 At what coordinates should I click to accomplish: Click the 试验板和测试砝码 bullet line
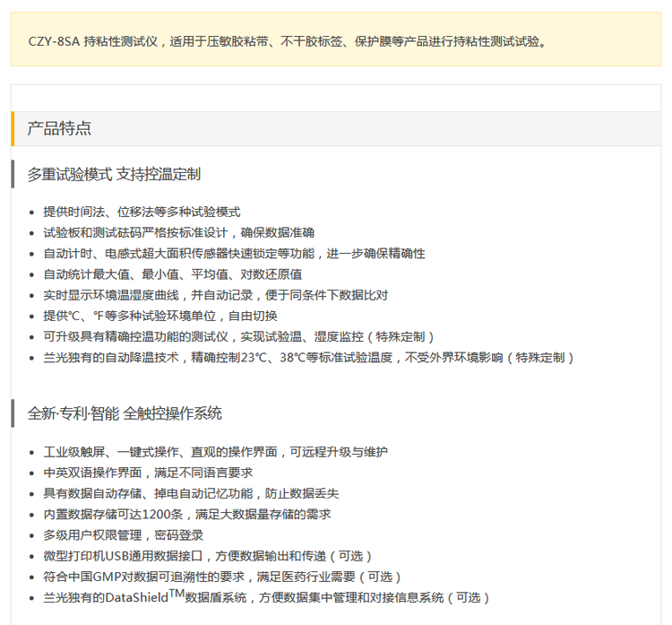tap(178, 232)
